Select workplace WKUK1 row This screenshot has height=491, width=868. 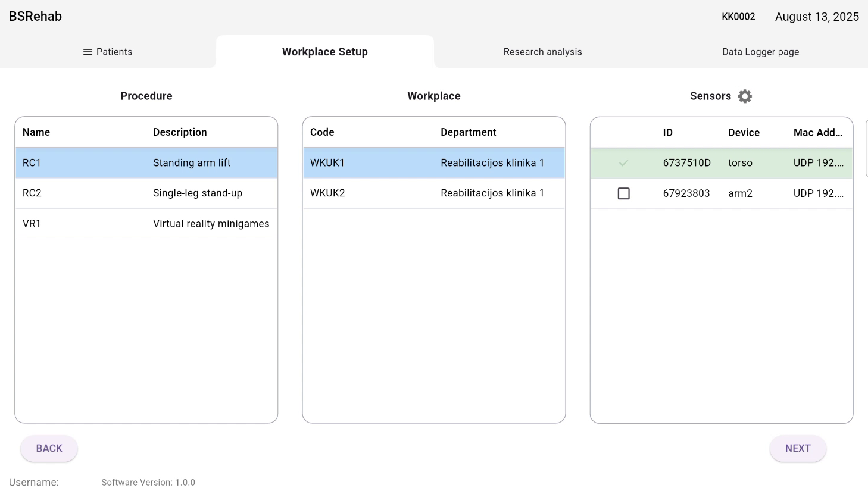pyautogui.click(x=433, y=163)
